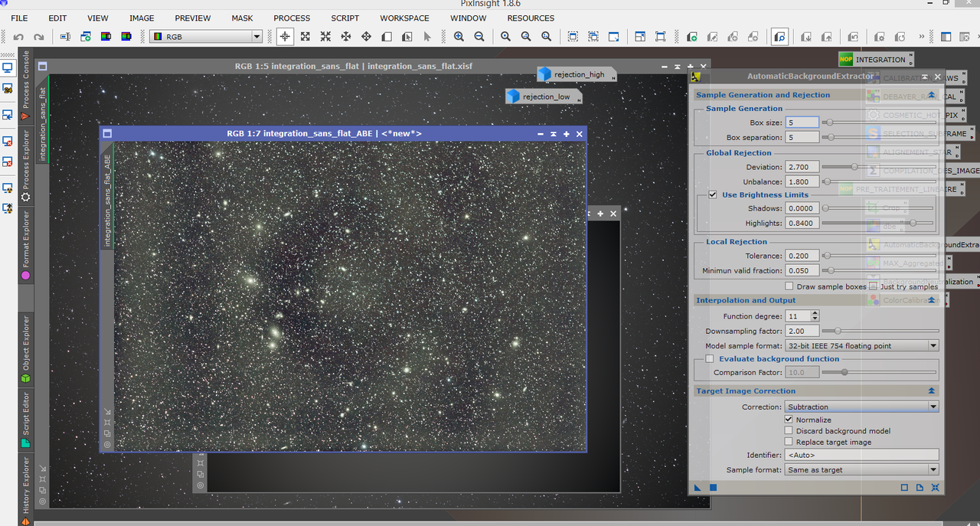
Task: Check Discard background model
Action: click(x=789, y=431)
